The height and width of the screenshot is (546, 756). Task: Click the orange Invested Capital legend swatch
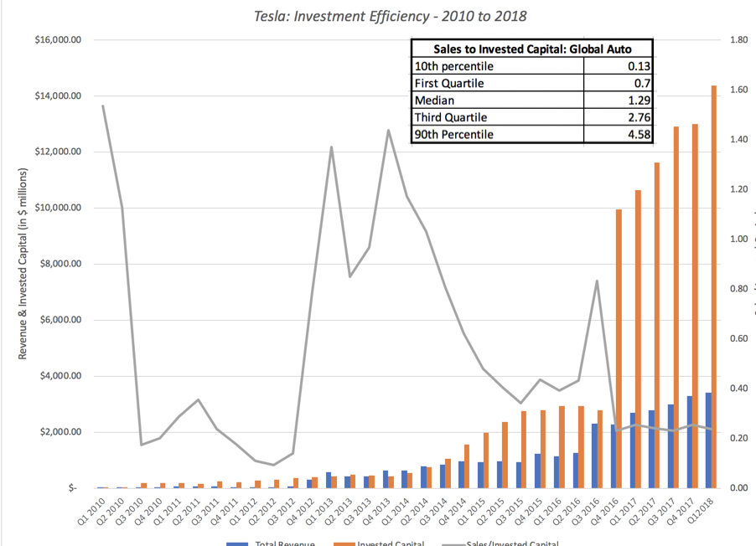(344, 544)
